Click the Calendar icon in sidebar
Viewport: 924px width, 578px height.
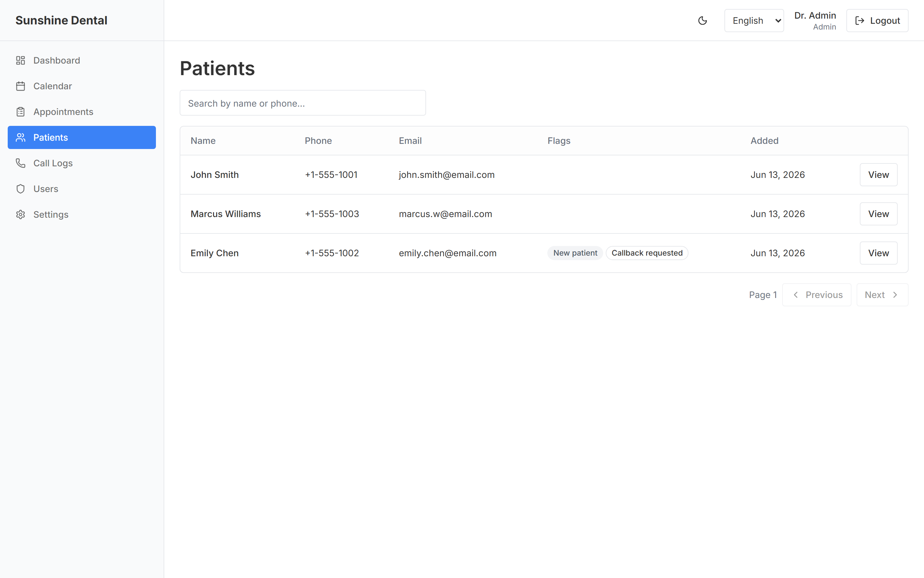click(21, 86)
